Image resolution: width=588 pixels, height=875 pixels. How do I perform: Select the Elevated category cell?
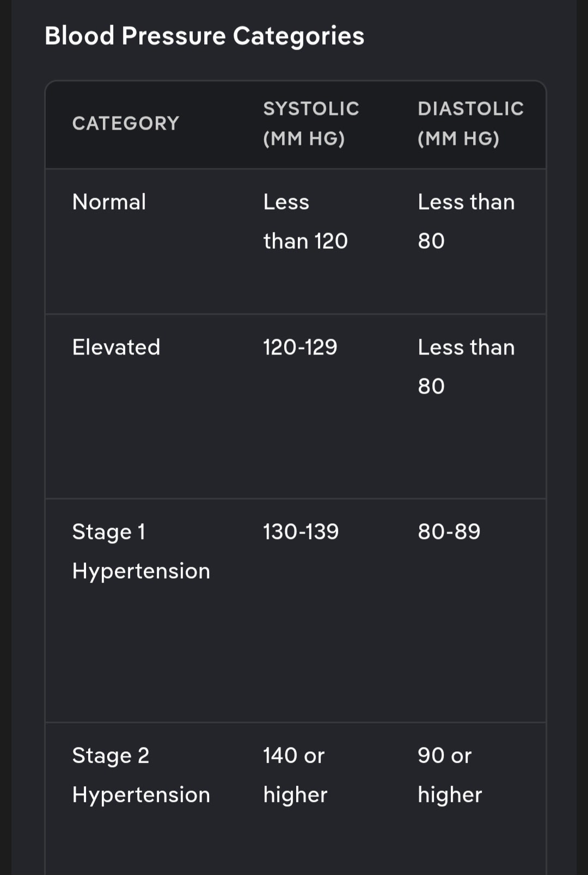tap(117, 347)
